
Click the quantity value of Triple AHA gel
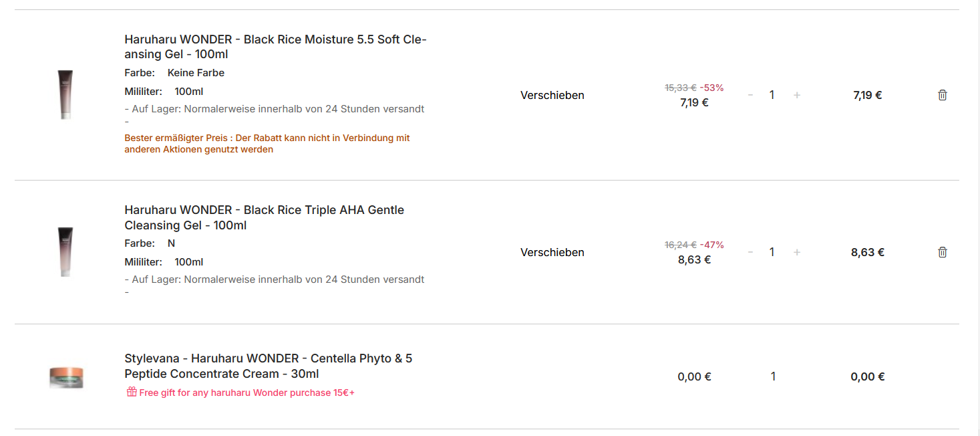coord(772,252)
